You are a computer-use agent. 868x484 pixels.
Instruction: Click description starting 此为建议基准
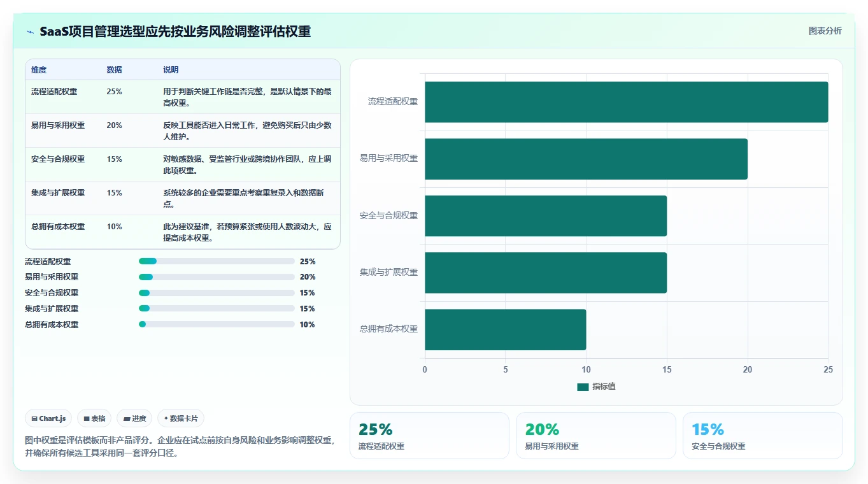pos(247,232)
